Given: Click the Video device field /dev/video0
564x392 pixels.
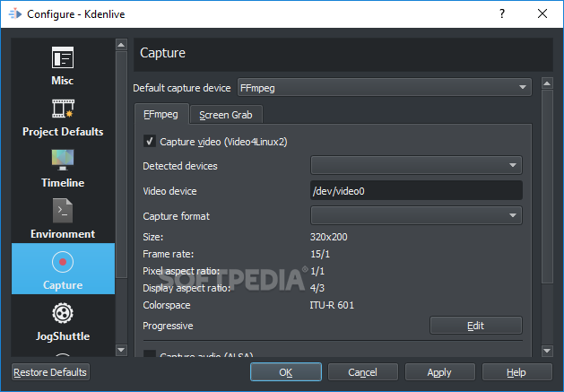Looking at the screenshot, I should (416, 190).
